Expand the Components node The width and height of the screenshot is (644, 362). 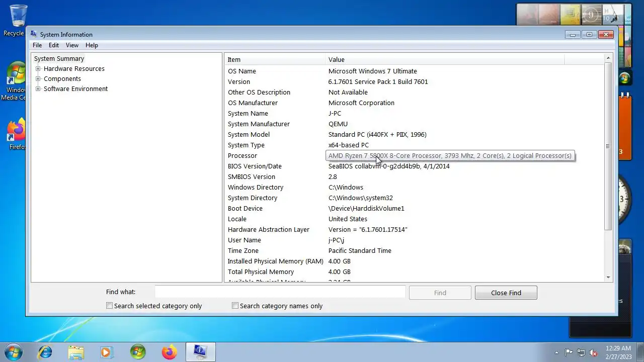38,79
